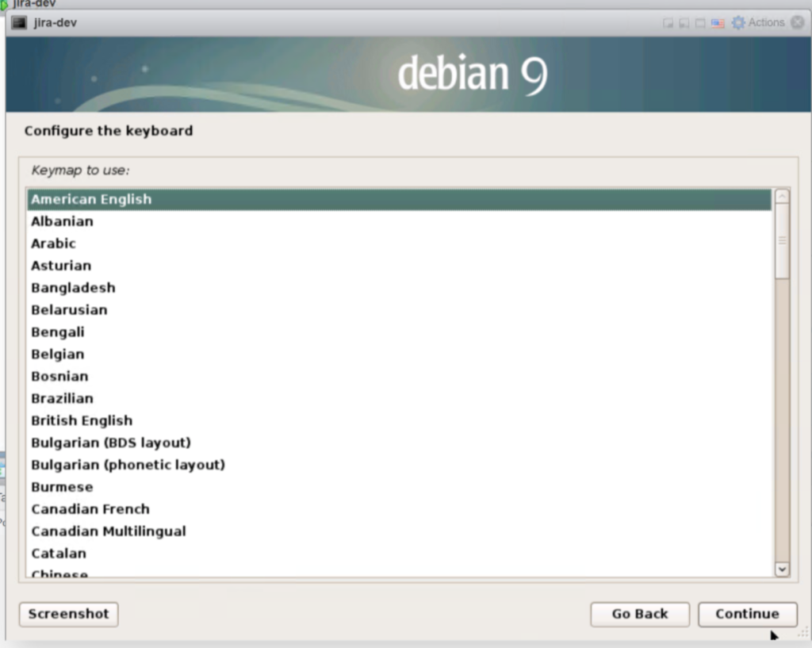This screenshot has height=648, width=812.
Task: Click the second window-size icon in title bar
Action: 684,23
